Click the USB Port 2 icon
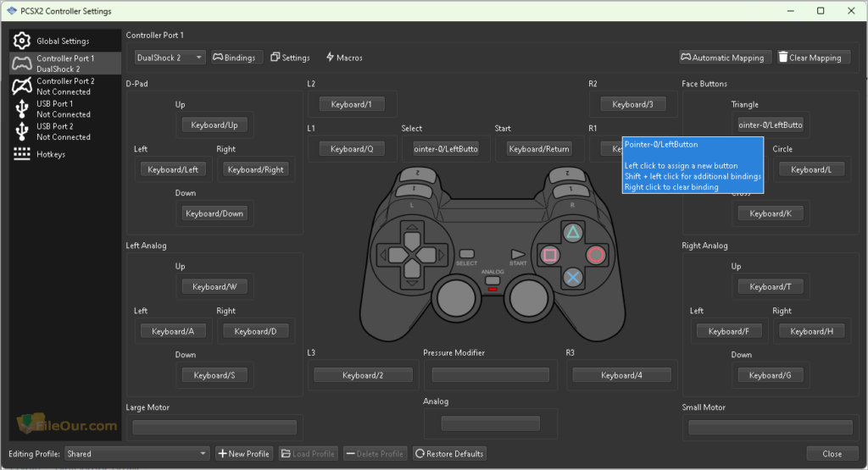Viewport: 868px width, 470px height. (21, 131)
